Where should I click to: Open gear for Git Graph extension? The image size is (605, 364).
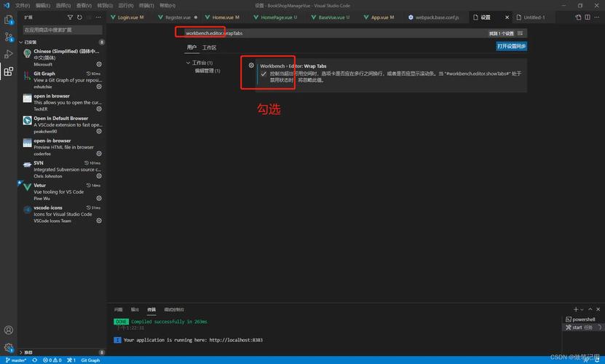(99, 87)
